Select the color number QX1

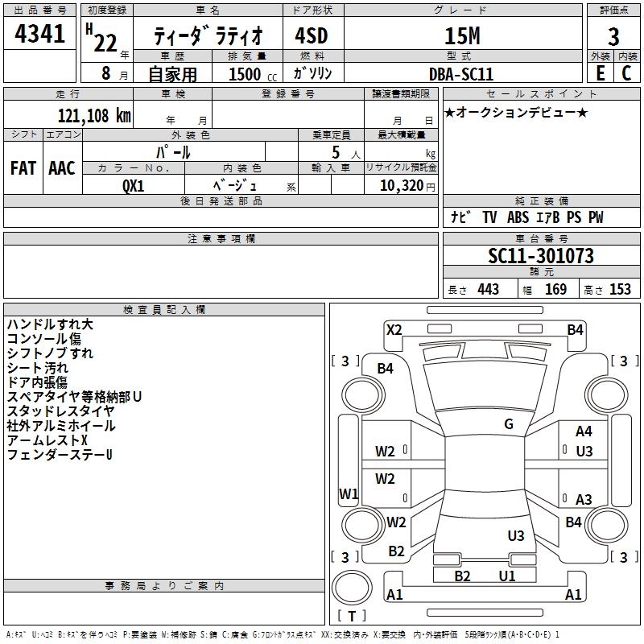pos(134,184)
